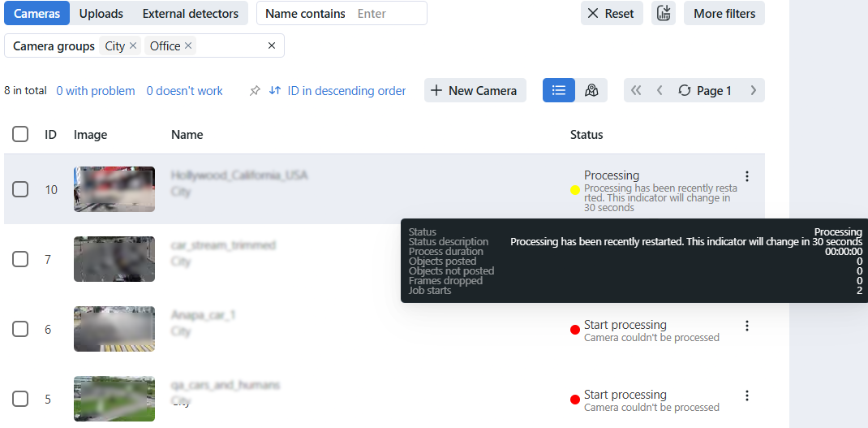Clear all camera groups filter

[x=272, y=46]
